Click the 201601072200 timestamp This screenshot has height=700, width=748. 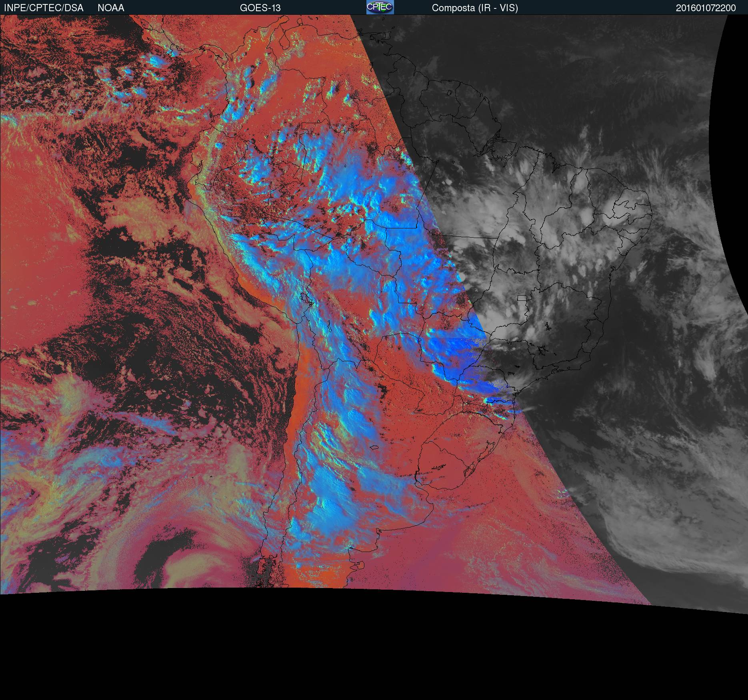(x=706, y=8)
